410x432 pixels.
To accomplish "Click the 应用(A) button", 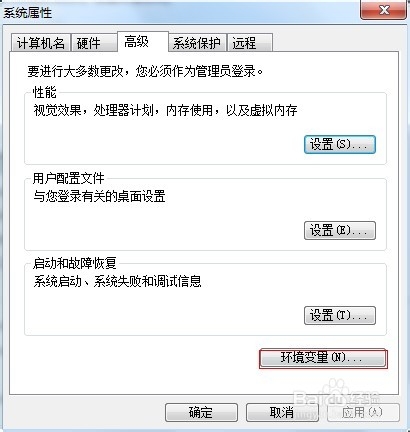I will [363, 413].
